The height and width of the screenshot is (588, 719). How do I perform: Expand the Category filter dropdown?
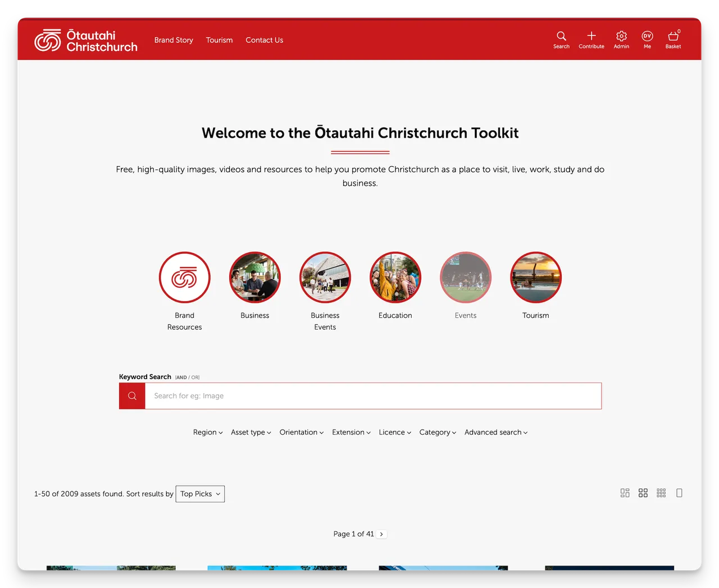tap(438, 432)
